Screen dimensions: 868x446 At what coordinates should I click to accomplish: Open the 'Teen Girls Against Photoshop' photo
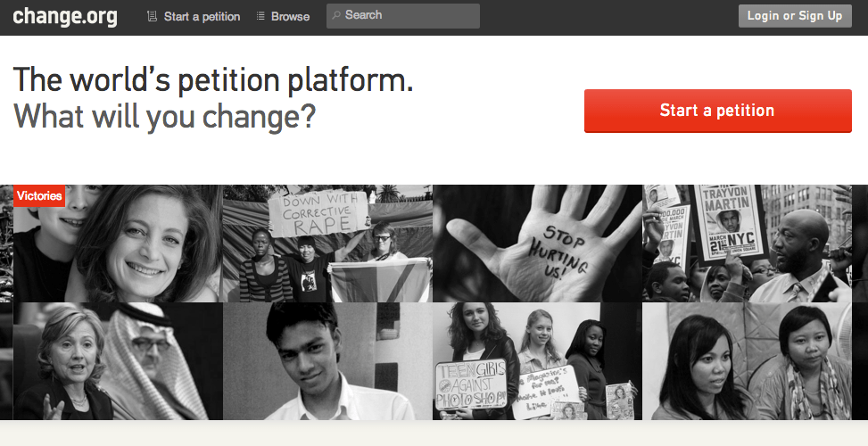pos(537,361)
